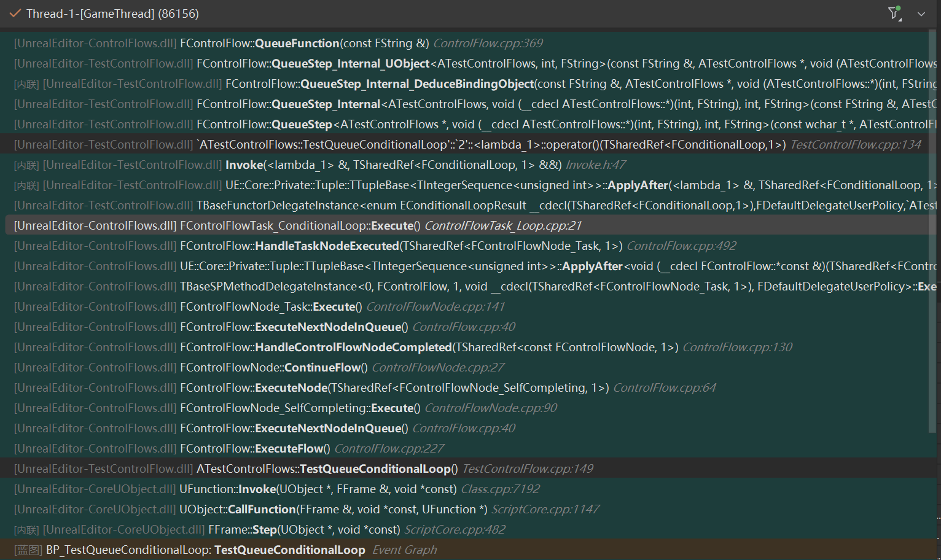This screenshot has width=941, height=560.
Task: Jump to the lambda_1 operator() frame
Action: (x=491, y=144)
